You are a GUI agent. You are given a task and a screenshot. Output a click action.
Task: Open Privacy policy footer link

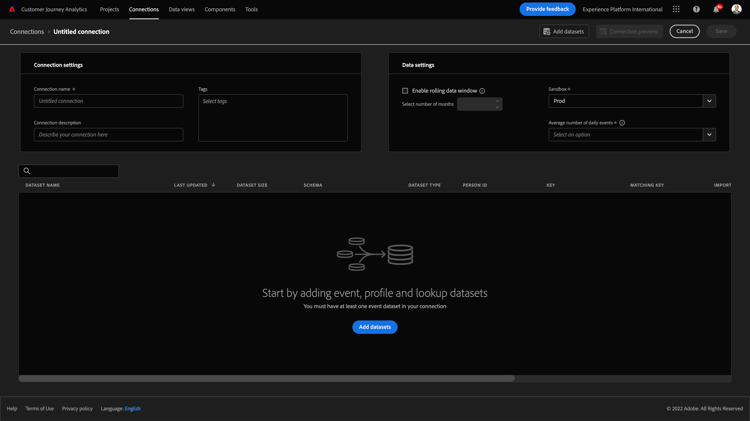[77, 409]
